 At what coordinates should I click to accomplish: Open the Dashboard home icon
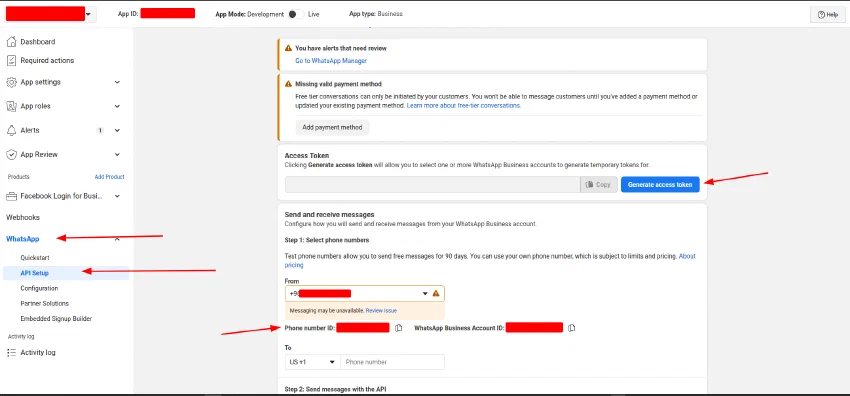tap(11, 42)
